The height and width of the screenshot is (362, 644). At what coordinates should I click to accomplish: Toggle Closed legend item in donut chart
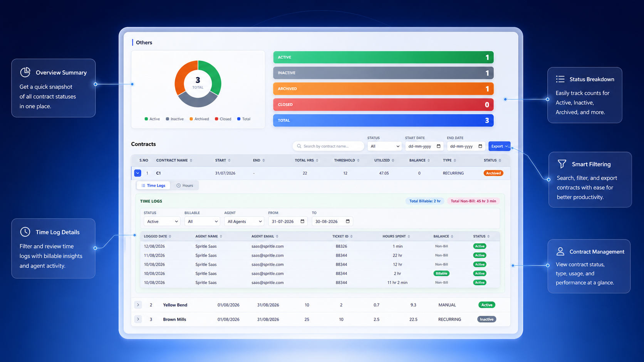(223, 119)
